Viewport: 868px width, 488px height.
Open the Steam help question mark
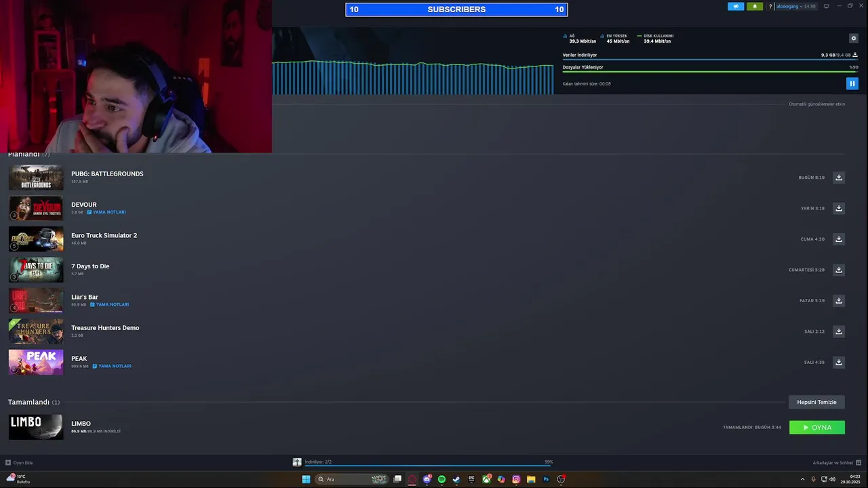pyautogui.click(x=770, y=6)
